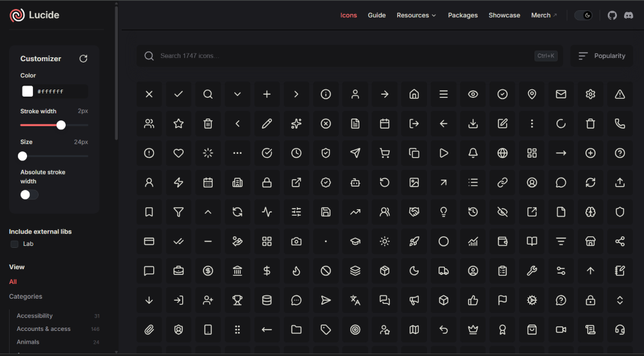This screenshot has height=356, width=644.
Task: Switch the dark mode theme toggle
Action: [583, 15]
